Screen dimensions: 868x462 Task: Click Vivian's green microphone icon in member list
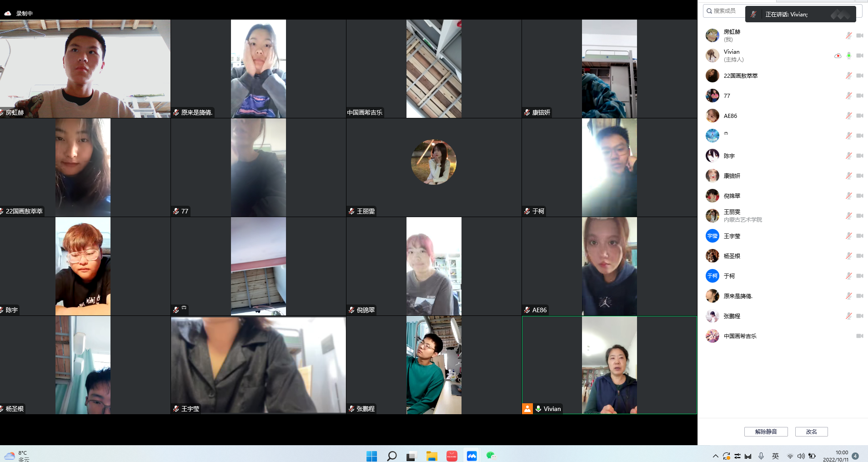[848, 56]
